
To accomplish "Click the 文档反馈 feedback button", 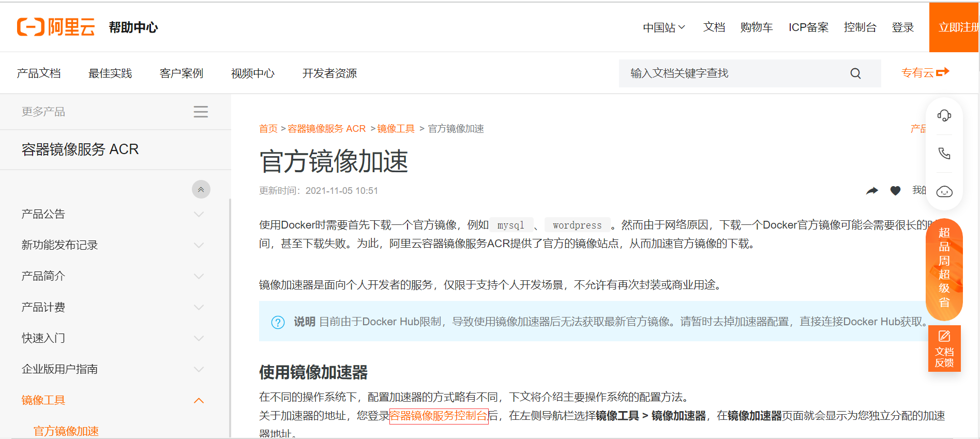I will (x=944, y=349).
